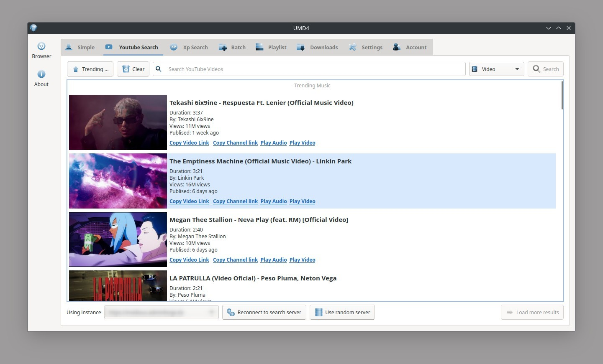Viewport: 603px width, 364px height.
Task: Play Audio of Tekashi 6ix9ine Respuesta
Action: pos(274,143)
